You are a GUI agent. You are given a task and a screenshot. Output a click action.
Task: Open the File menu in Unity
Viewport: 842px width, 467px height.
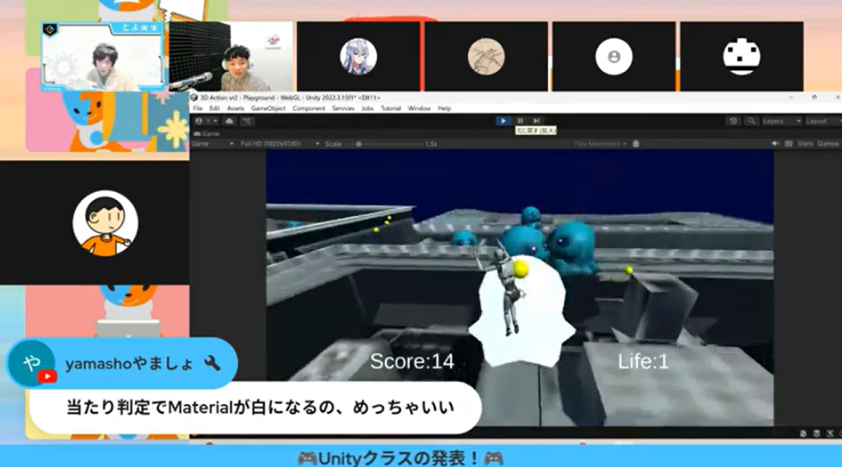coord(198,108)
